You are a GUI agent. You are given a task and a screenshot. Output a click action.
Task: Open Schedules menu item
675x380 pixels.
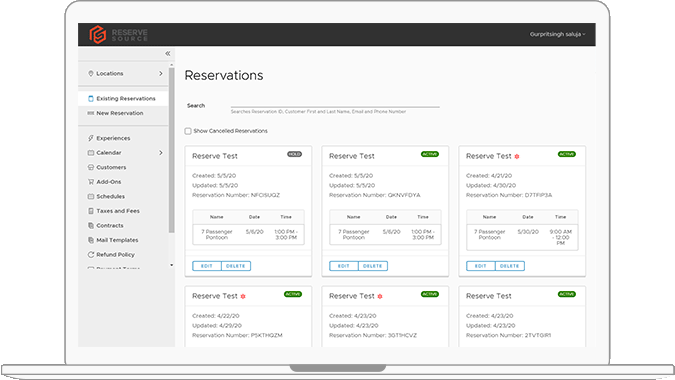[x=123, y=197]
